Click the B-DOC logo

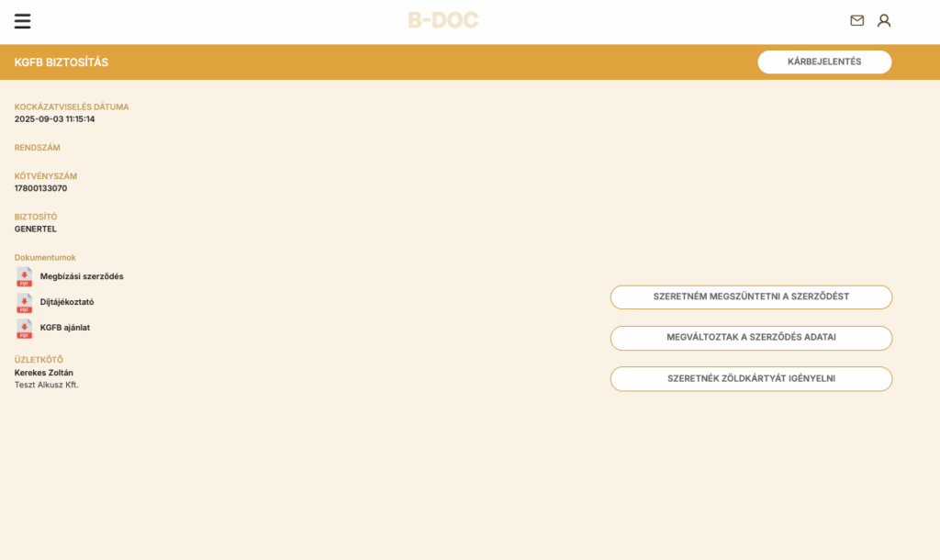(443, 20)
